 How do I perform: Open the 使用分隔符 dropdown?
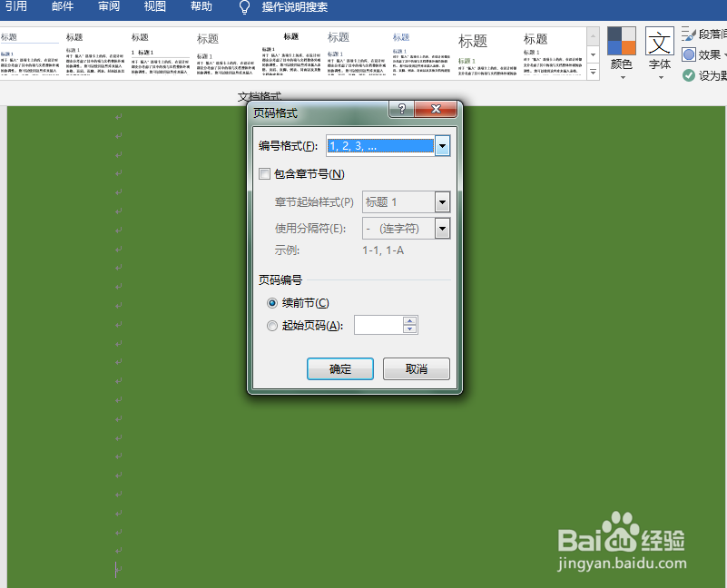[x=442, y=228]
